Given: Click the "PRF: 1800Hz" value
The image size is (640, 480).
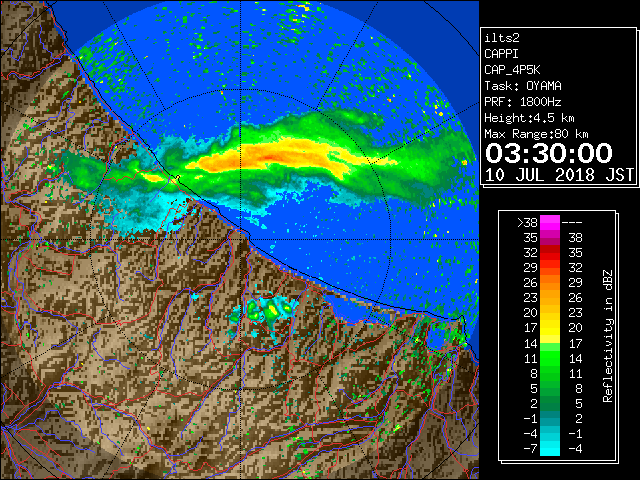Looking at the screenshot, I should (x=523, y=102).
